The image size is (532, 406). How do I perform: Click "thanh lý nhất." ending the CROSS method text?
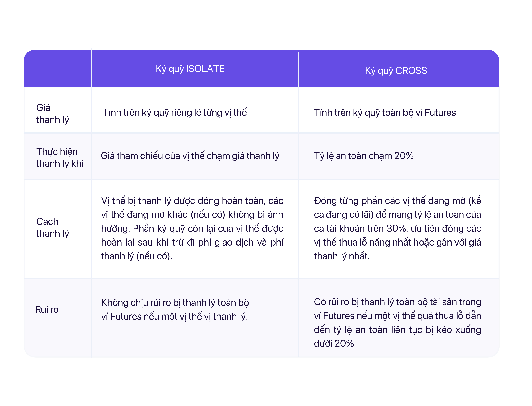point(341,256)
